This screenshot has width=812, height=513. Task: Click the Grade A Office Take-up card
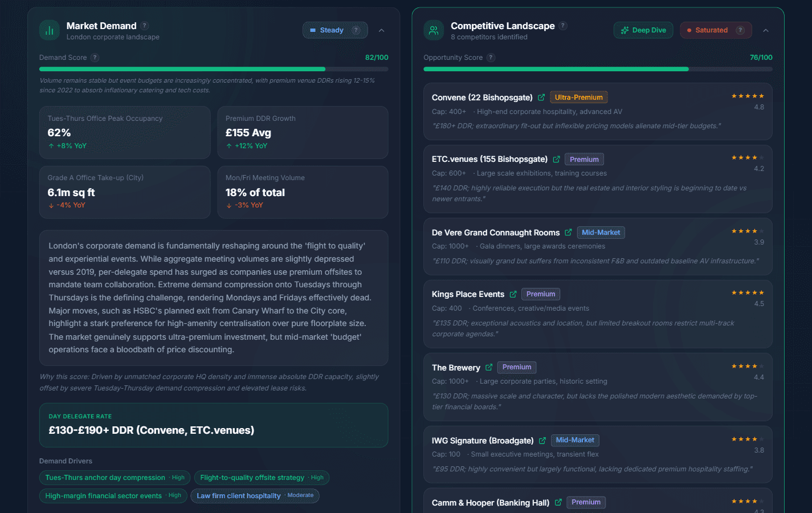[125, 192]
